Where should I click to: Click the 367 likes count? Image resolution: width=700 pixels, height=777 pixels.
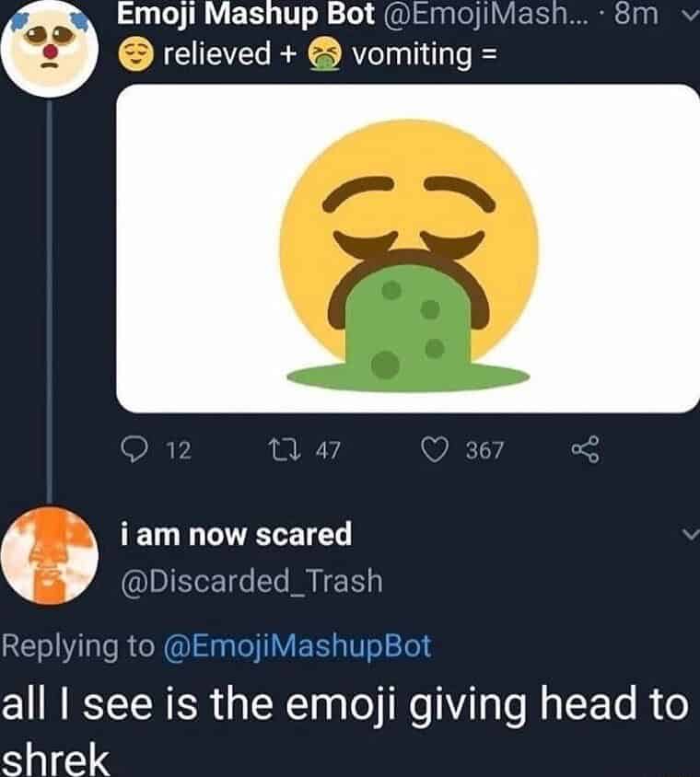click(484, 450)
